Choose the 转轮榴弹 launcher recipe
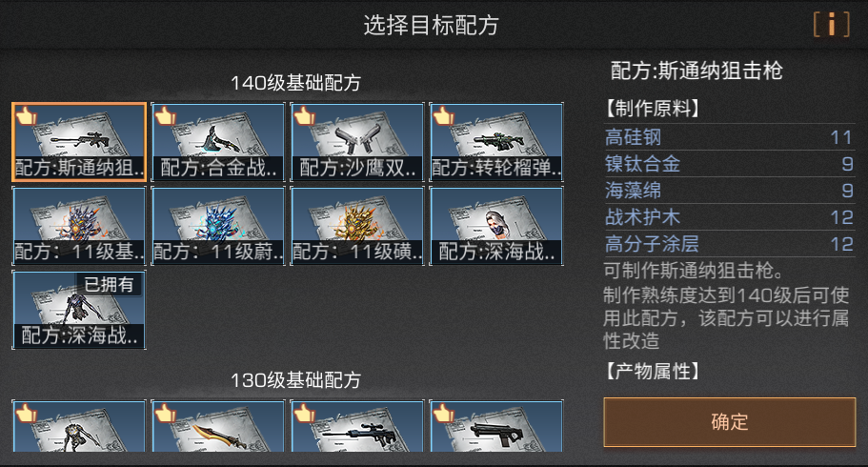Image resolution: width=868 pixels, height=467 pixels. [496, 142]
